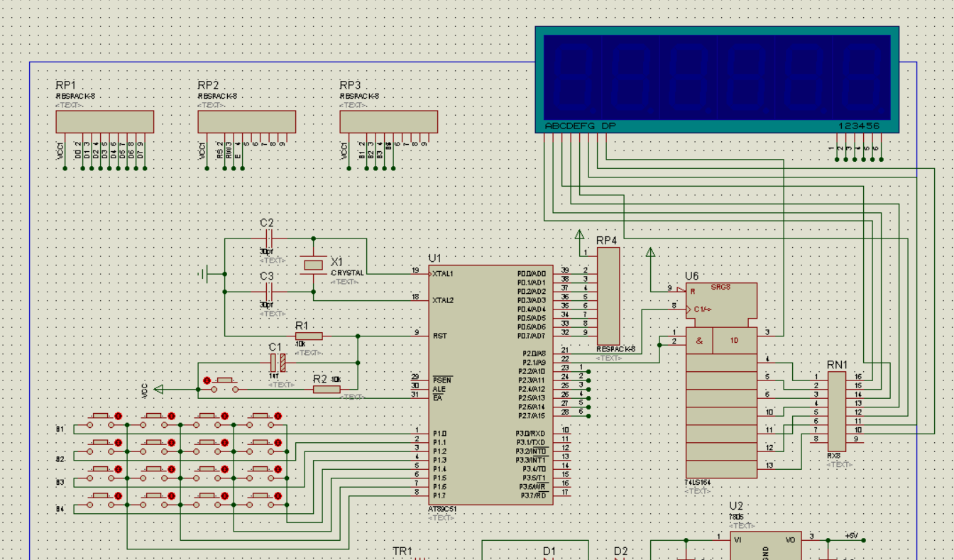Click the TR1 reference label

[402, 551]
